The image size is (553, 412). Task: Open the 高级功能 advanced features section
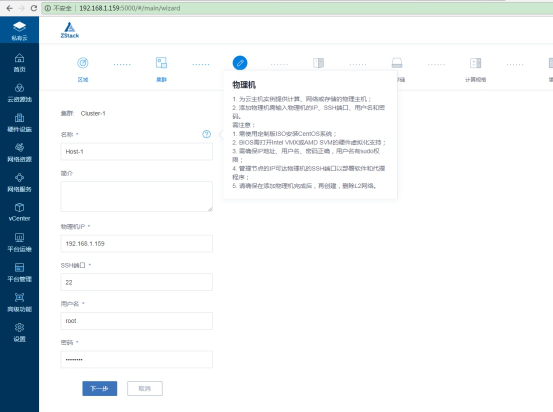coord(19,302)
